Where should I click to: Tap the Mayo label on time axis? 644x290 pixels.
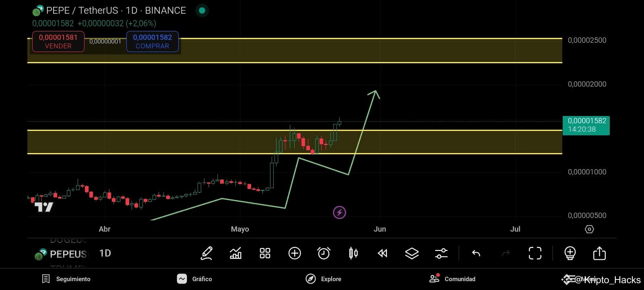(x=240, y=229)
